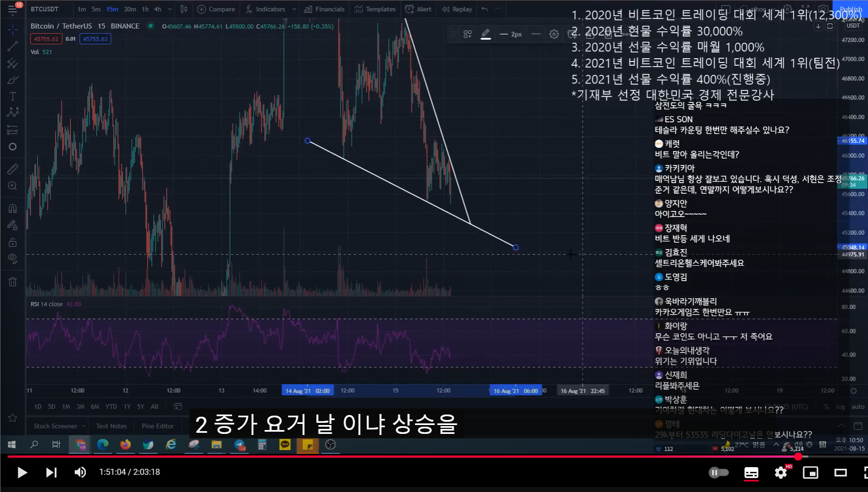Image resolution: width=868 pixels, height=492 pixels.
Task: Start bar Replay mode
Action: [457, 9]
